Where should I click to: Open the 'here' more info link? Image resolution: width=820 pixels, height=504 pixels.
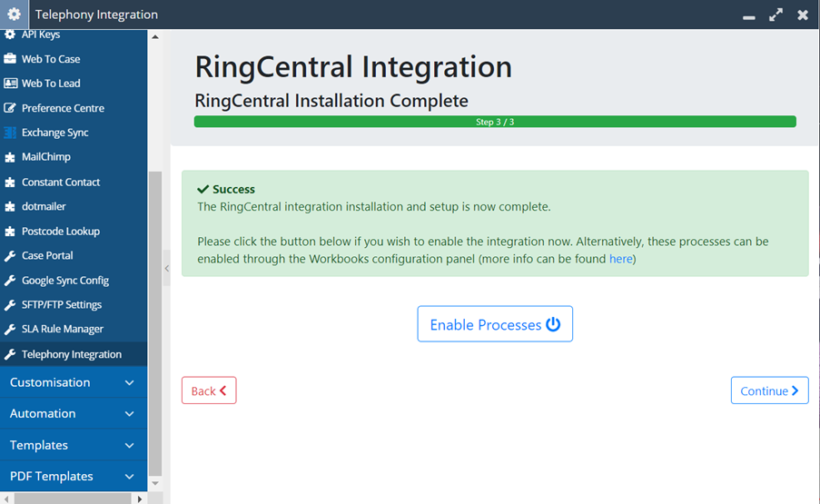pos(621,259)
